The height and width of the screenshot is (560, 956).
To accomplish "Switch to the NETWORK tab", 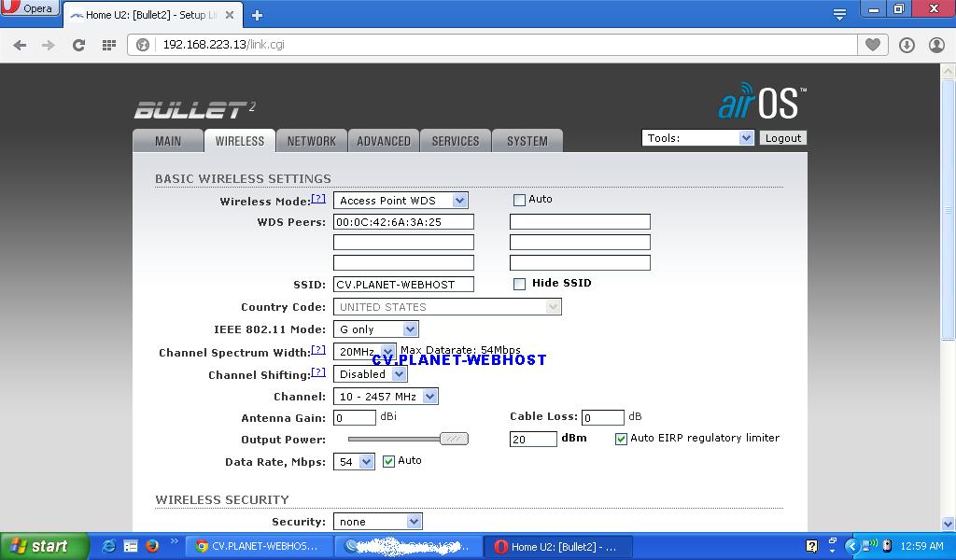I will (311, 141).
